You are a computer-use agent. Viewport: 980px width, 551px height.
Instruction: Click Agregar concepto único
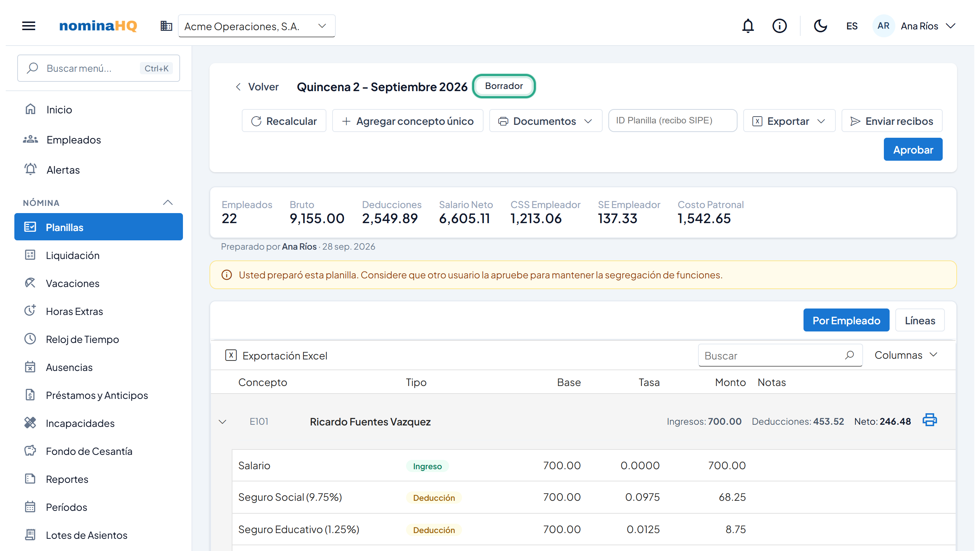coord(407,121)
